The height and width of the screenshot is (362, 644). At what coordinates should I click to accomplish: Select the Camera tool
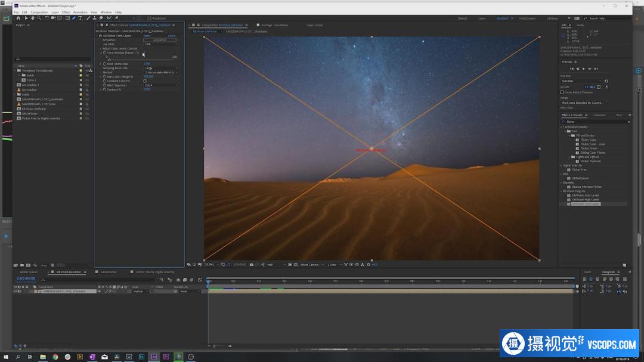click(x=53, y=18)
